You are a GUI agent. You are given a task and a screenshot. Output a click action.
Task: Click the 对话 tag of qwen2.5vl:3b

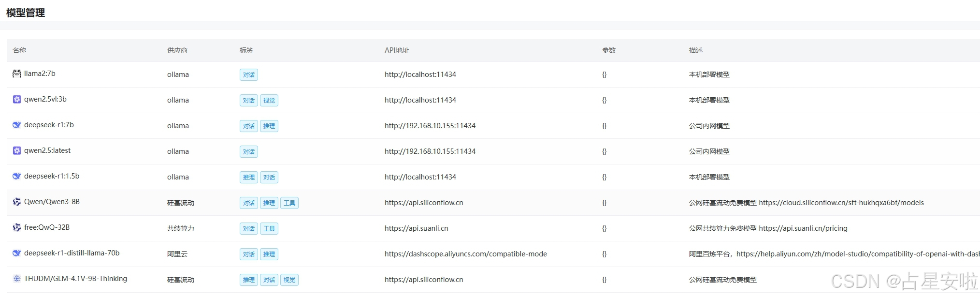[249, 100]
